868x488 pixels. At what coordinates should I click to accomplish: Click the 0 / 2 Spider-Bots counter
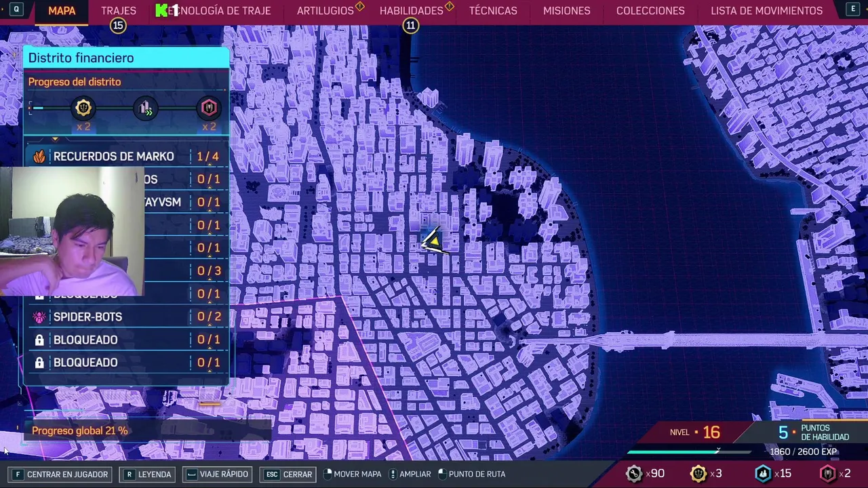pos(208,317)
